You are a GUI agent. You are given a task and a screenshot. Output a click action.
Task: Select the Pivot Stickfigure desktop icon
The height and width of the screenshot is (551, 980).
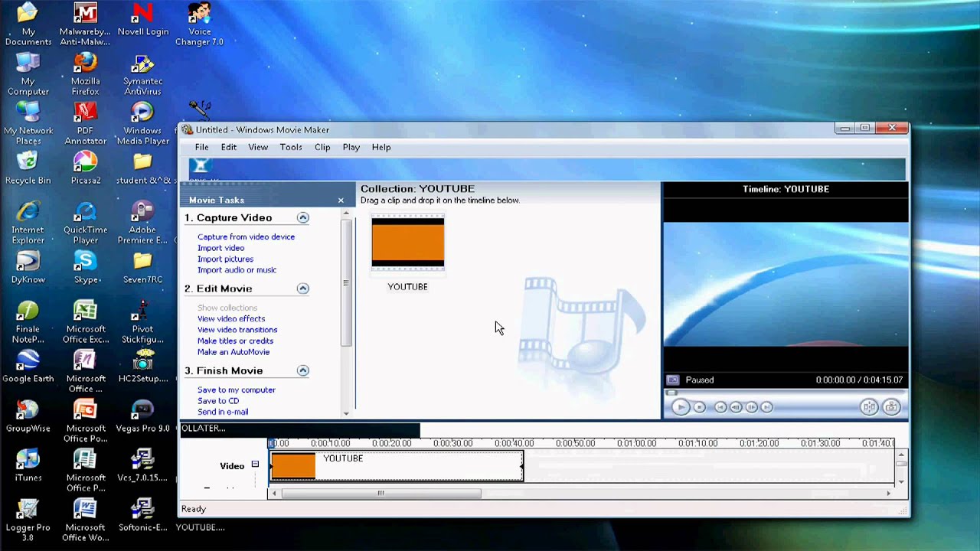pyautogui.click(x=142, y=321)
